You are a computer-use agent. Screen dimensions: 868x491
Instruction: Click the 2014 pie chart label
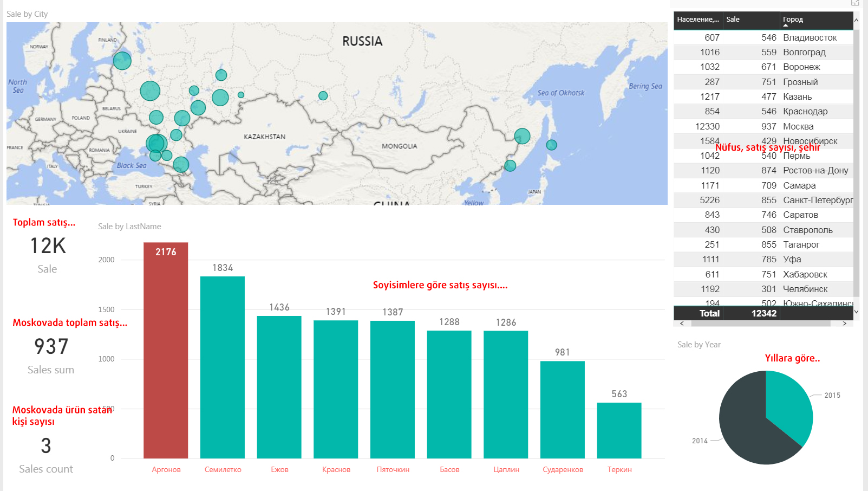[x=700, y=441]
